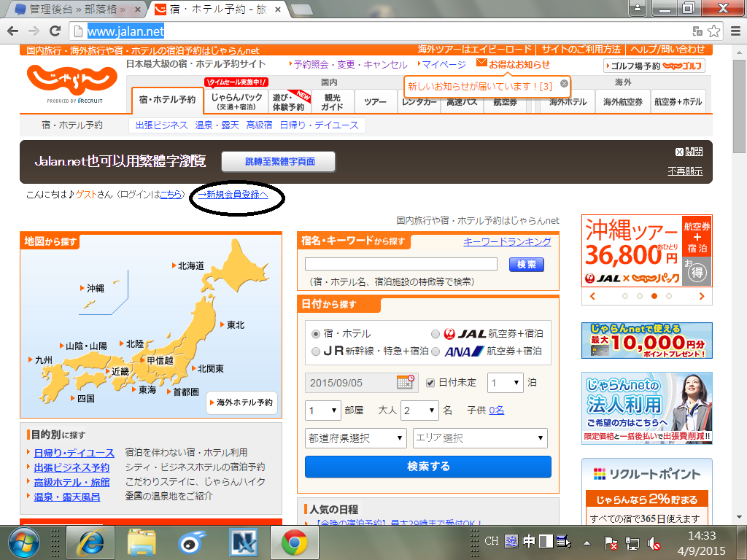Click 沖縄 on the Japan map
This screenshot has height=560, width=747.
tap(95, 288)
